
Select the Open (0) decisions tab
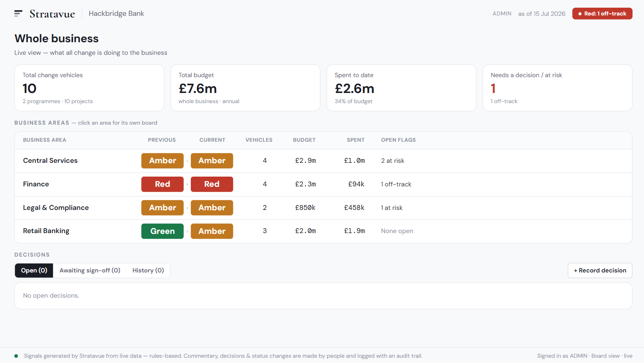[x=34, y=270]
